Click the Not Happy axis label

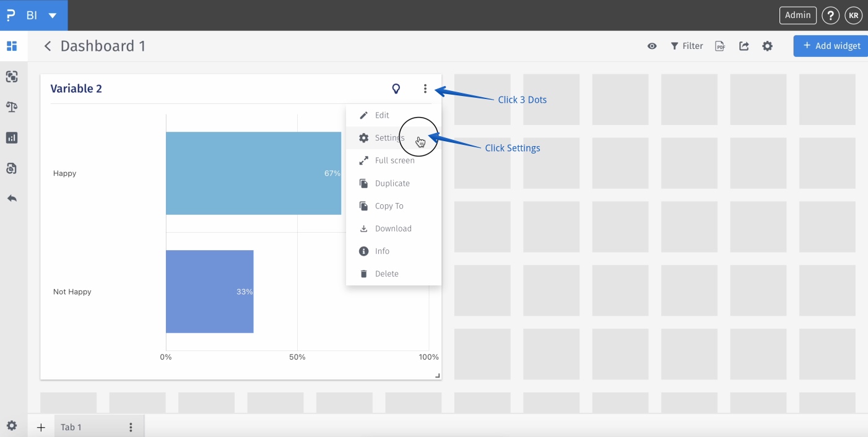72,292
